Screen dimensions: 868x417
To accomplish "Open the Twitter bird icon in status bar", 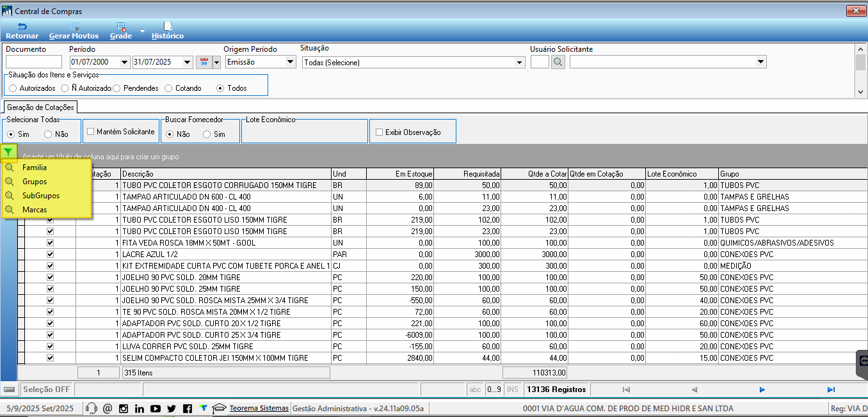I will point(172,408).
